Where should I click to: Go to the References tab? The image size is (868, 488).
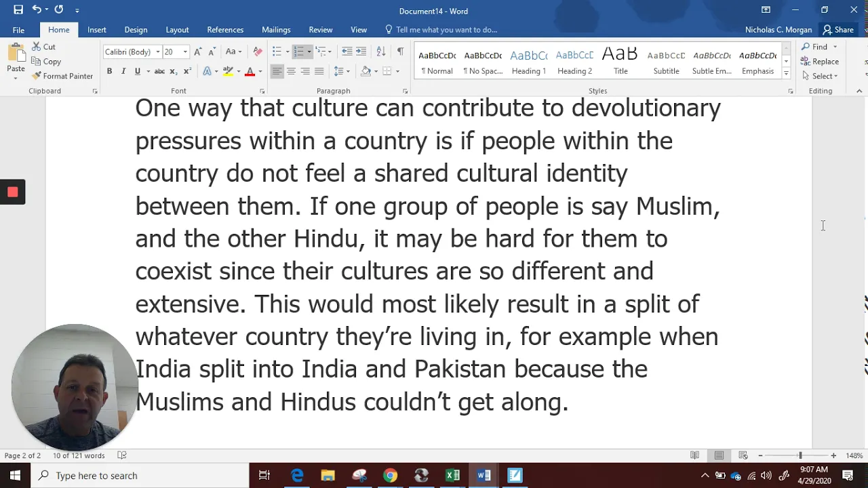(x=225, y=30)
